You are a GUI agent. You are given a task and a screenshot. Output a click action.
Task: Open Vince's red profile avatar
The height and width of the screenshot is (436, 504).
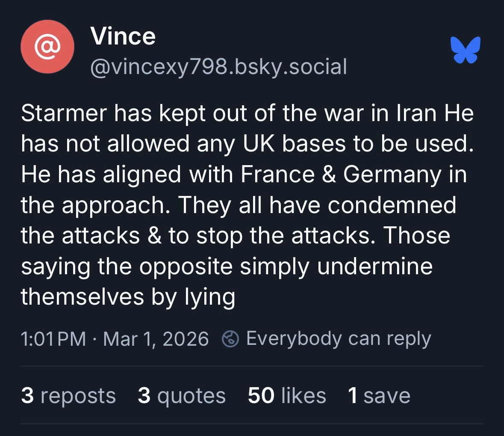(47, 47)
